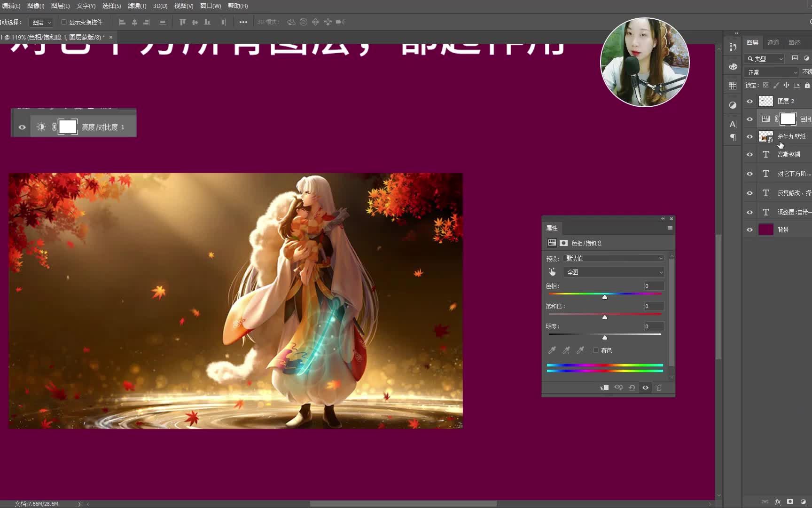Viewport: 812px width, 508px height.
Task: Switch to the 通道 tab
Action: coord(773,42)
